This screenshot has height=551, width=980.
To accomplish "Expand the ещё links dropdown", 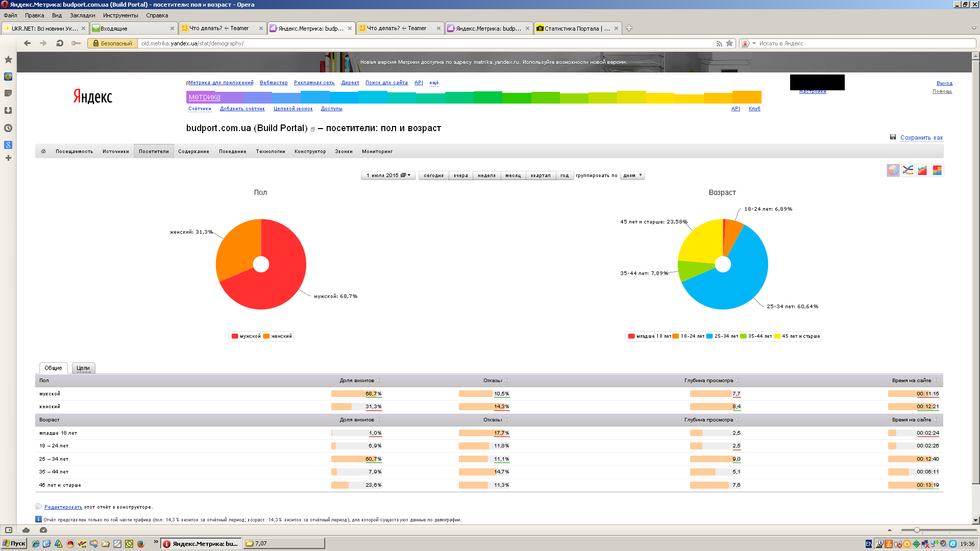I will tap(434, 83).
